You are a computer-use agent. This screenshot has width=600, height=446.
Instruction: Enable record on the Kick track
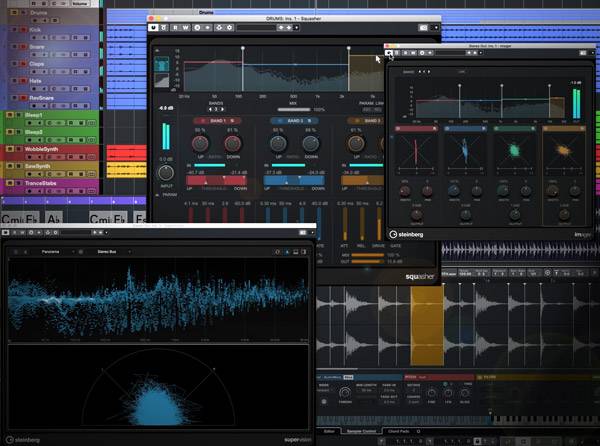(34, 37)
